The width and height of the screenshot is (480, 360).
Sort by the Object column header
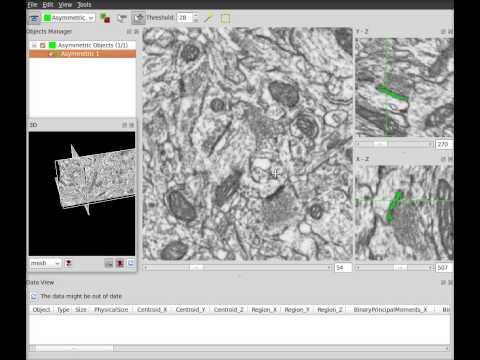[41, 310]
